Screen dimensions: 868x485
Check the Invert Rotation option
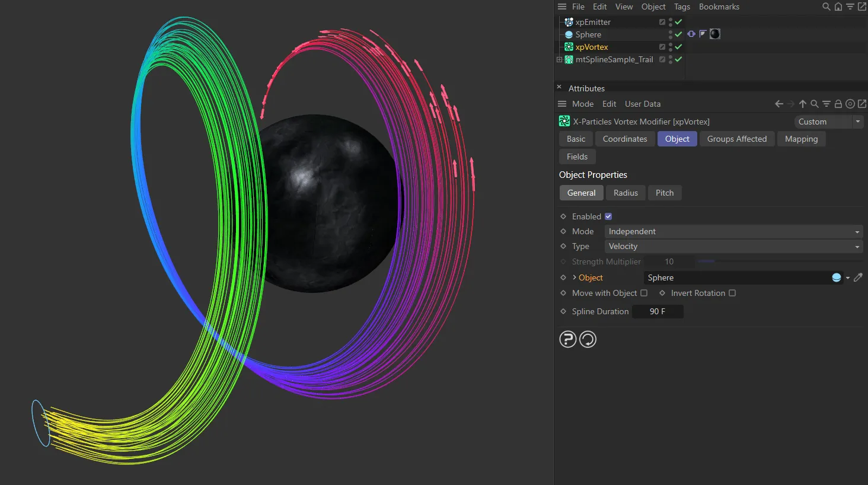[x=732, y=293]
